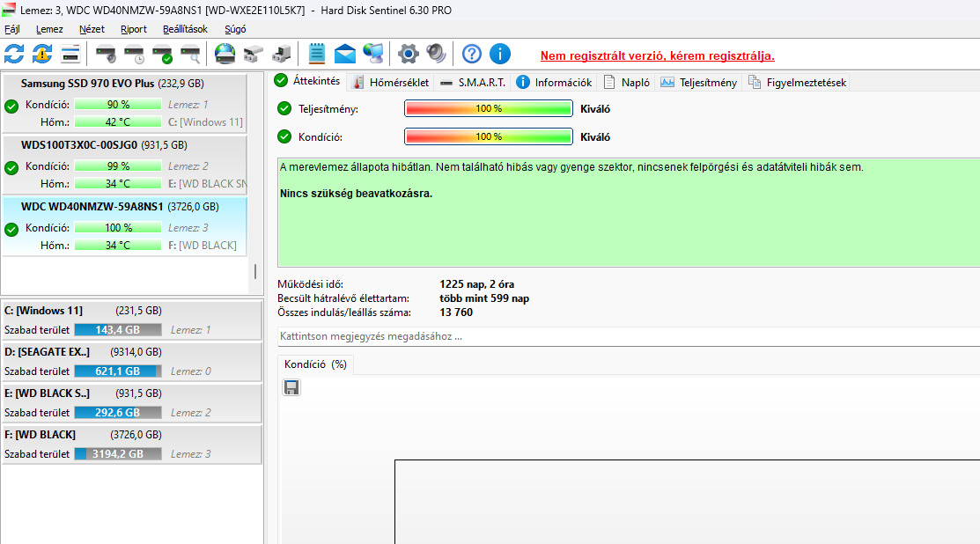Click the 'Nem regisztrált verzió' registration link
Screen dimensions: 980x544
point(658,55)
